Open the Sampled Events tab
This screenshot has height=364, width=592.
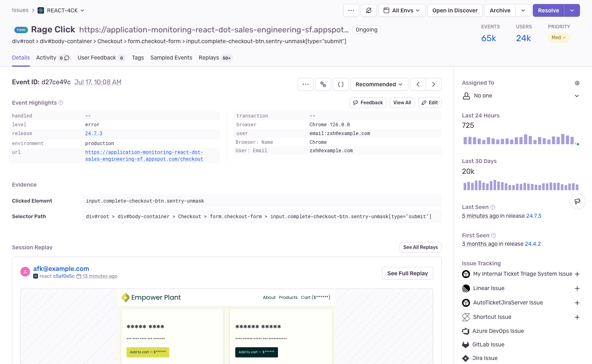[171, 58]
